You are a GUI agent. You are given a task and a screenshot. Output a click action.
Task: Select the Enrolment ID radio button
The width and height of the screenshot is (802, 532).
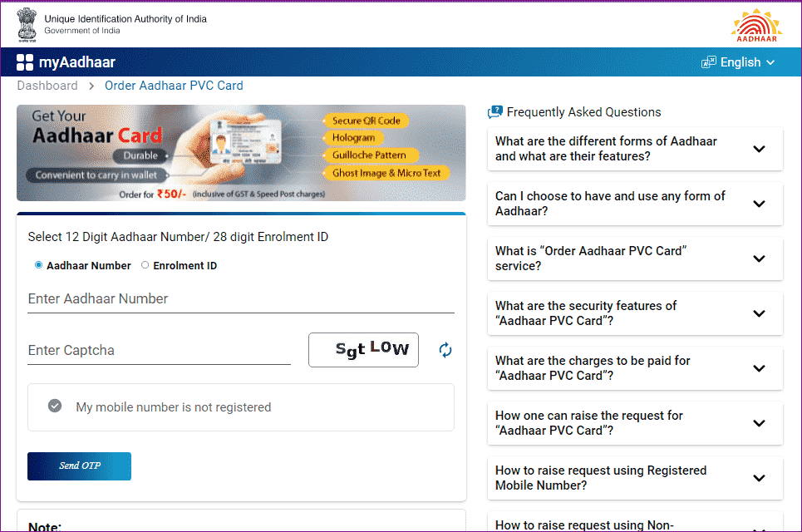145,265
